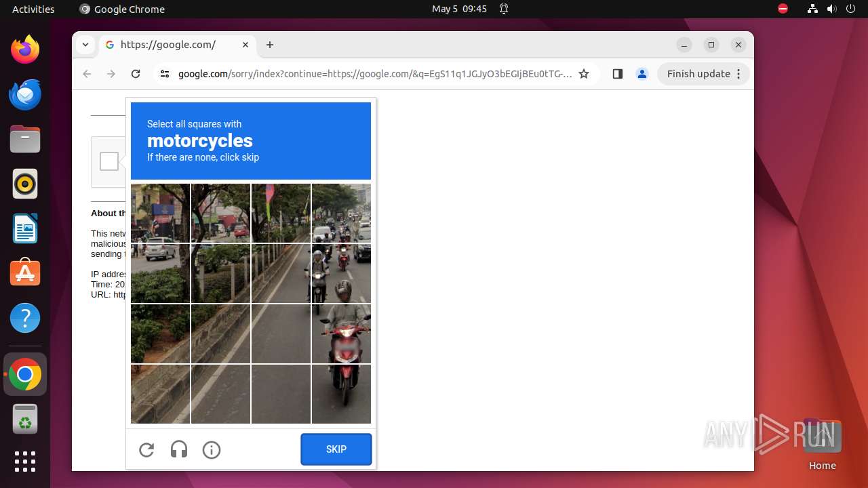Open Google Chrome app menu in top bar
The height and width of the screenshot is (488, 868).
[122, 9]
